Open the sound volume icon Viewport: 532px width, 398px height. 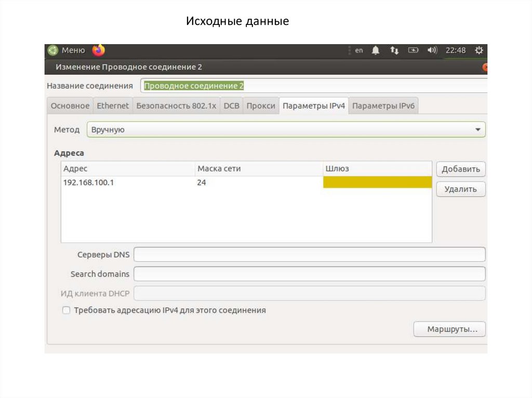(432, 50)
